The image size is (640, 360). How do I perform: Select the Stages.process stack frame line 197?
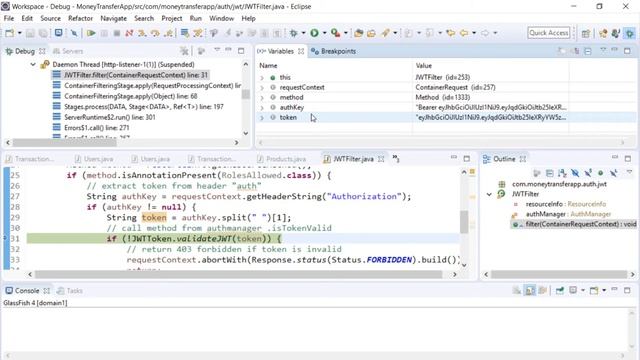click(144, 107)
